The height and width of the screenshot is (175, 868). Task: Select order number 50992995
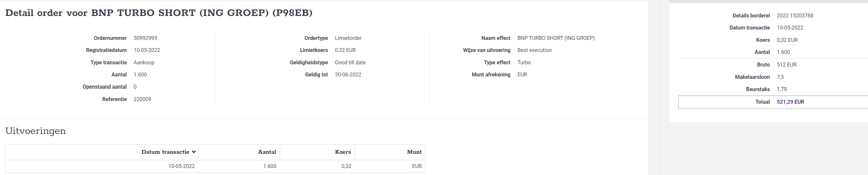[x=145, y=38]
